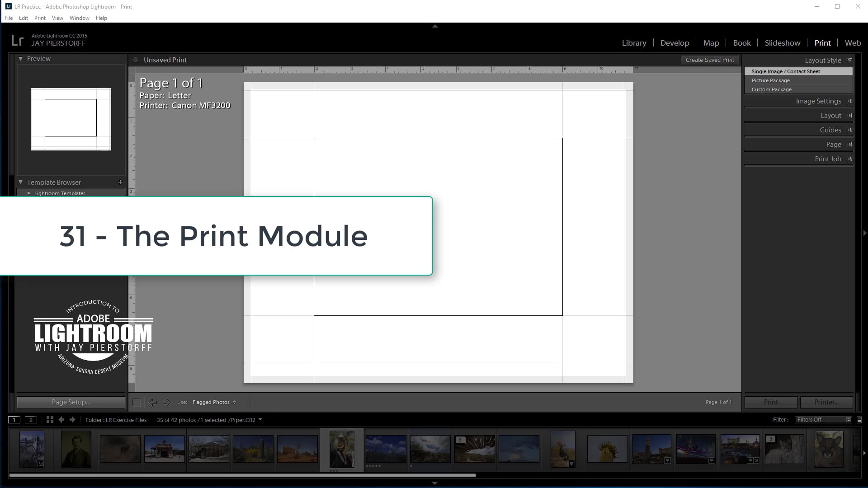
Task: Select the cougar photo thumbnail in the filmstrip
Action: [829, 449]
